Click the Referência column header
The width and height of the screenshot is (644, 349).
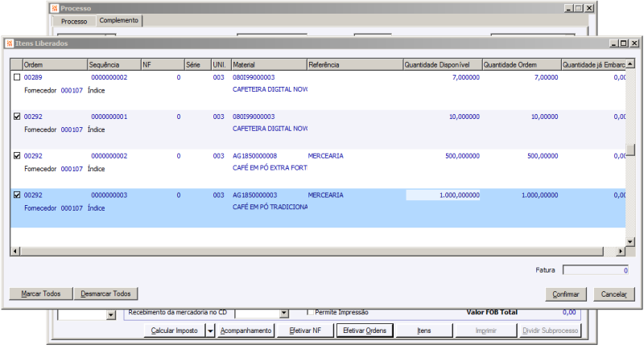(x=355, y=64)
